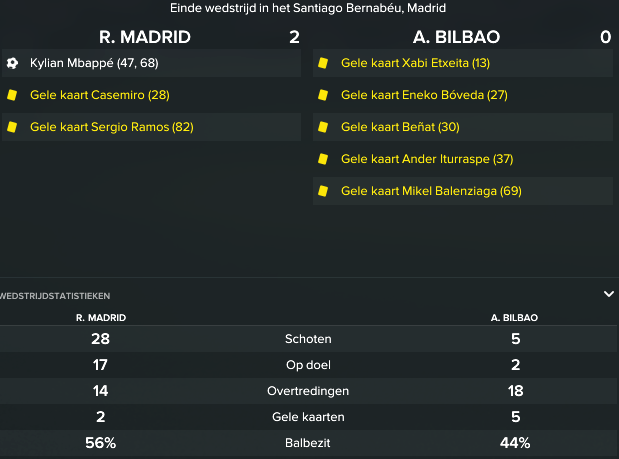Select the Gele kaart Sergio Ramos (82) event
Screen dimensions: 619x459
(x=152, y=127)
